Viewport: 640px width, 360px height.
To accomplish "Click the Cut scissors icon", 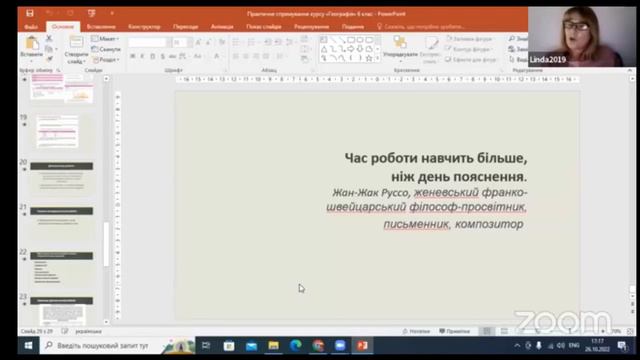I will coord(49,38).
